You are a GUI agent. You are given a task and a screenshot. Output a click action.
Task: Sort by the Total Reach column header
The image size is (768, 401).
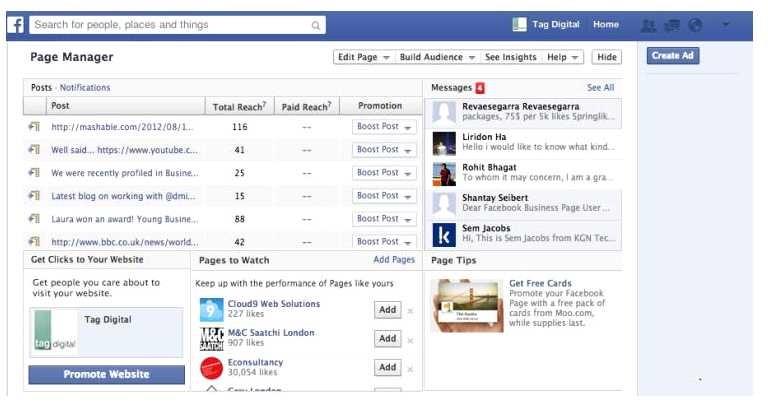click(239, 106)
